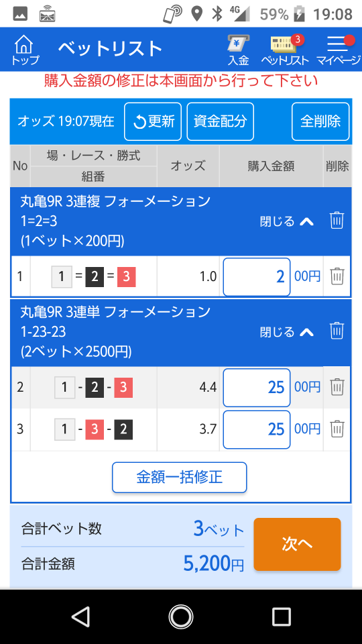Go to Top via the home icon

pyautogui.click(x=25, y=50)
